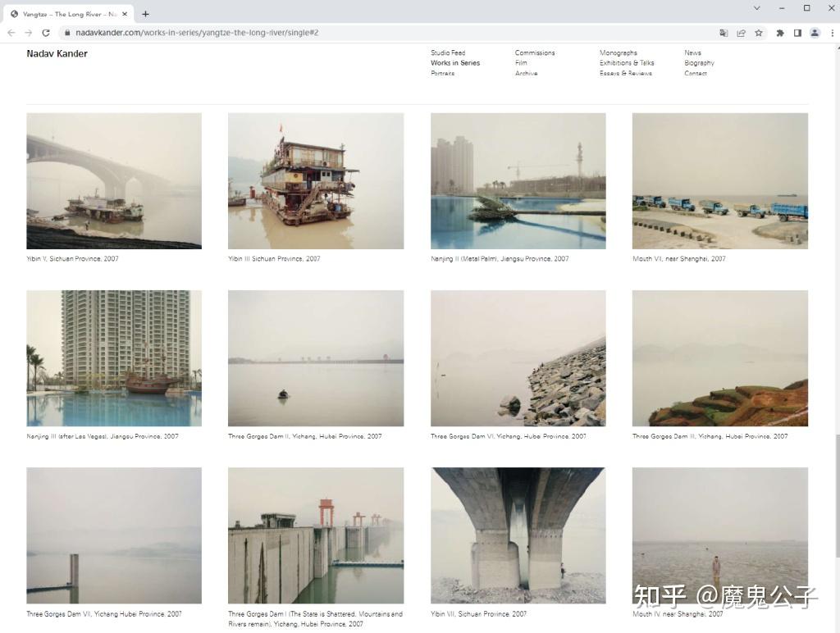840x633 pixels.
Task: Open the Archive section
Action: [526, 73]
